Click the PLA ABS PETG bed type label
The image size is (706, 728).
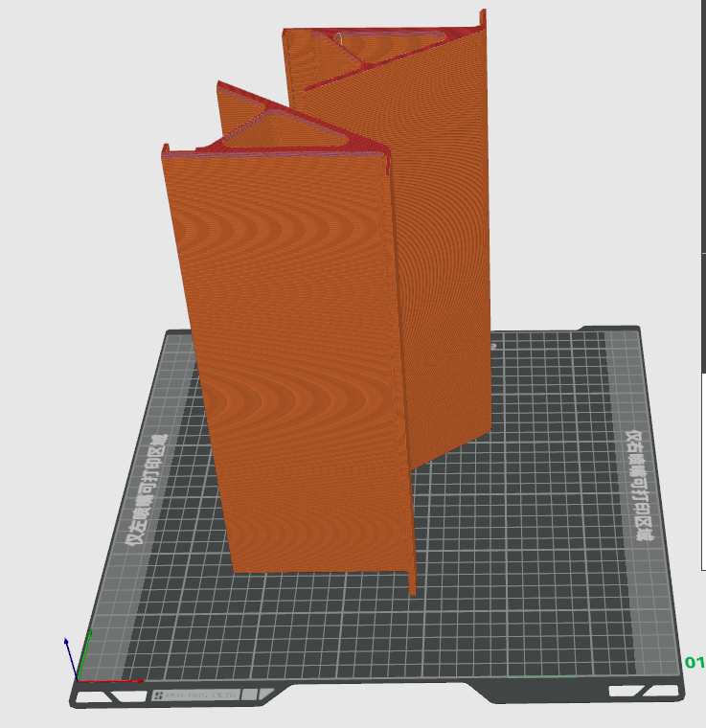pos(195,695)
